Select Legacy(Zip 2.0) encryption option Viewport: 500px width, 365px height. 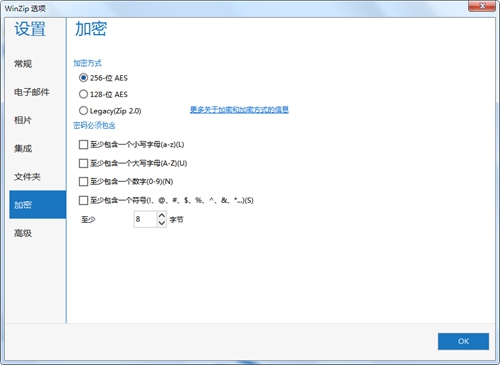83,111
